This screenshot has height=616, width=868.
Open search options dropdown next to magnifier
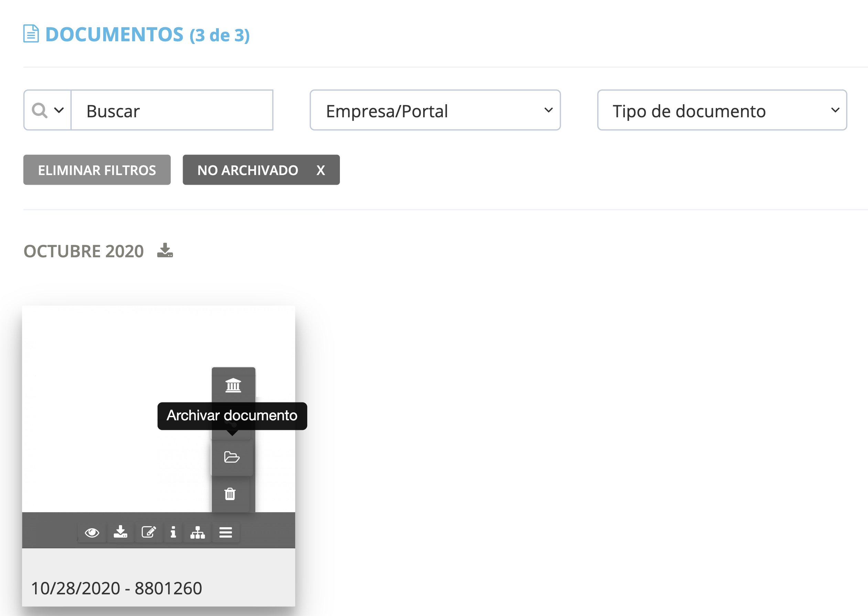coord(59,110)
